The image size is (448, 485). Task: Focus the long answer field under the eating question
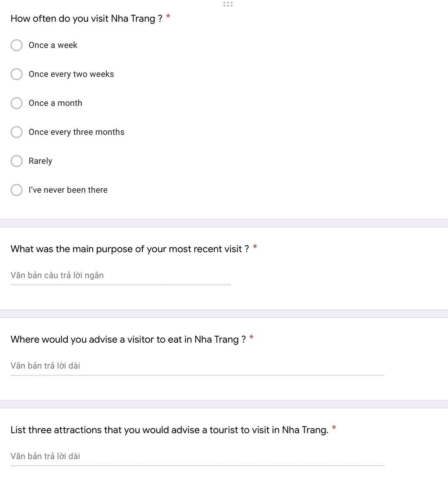(x=197, y=366)
